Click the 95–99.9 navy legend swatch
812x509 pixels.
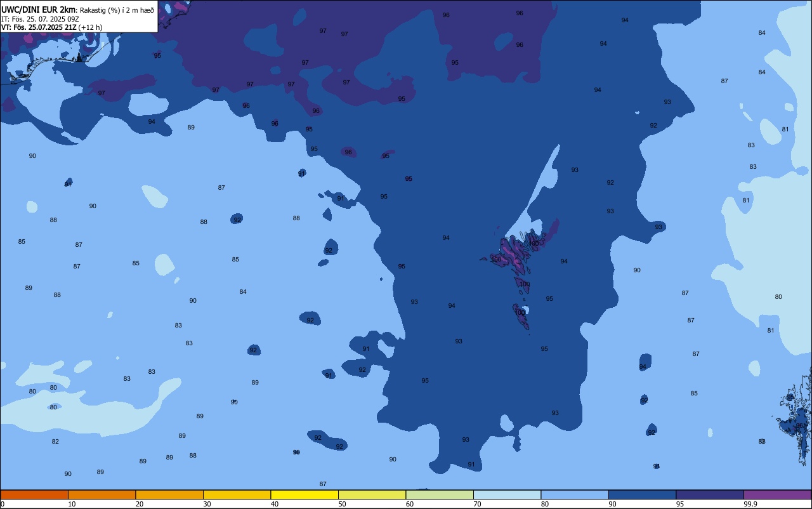pos(710,494)
